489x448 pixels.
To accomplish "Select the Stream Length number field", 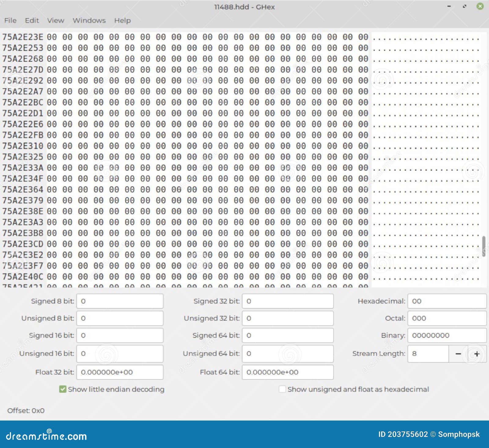I will point(428,354).
